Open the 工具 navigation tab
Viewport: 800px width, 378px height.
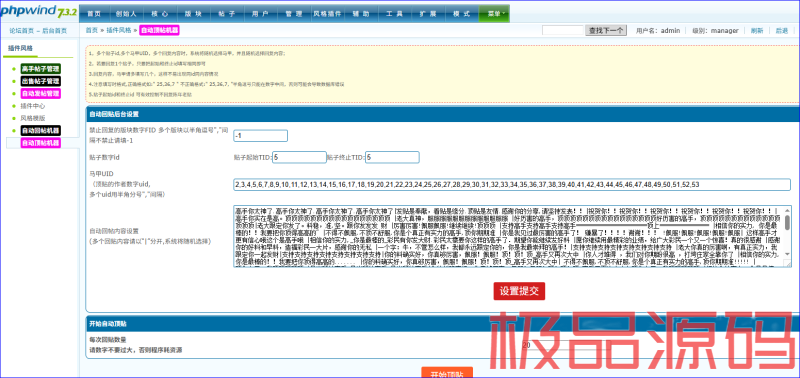click(394, 14)
